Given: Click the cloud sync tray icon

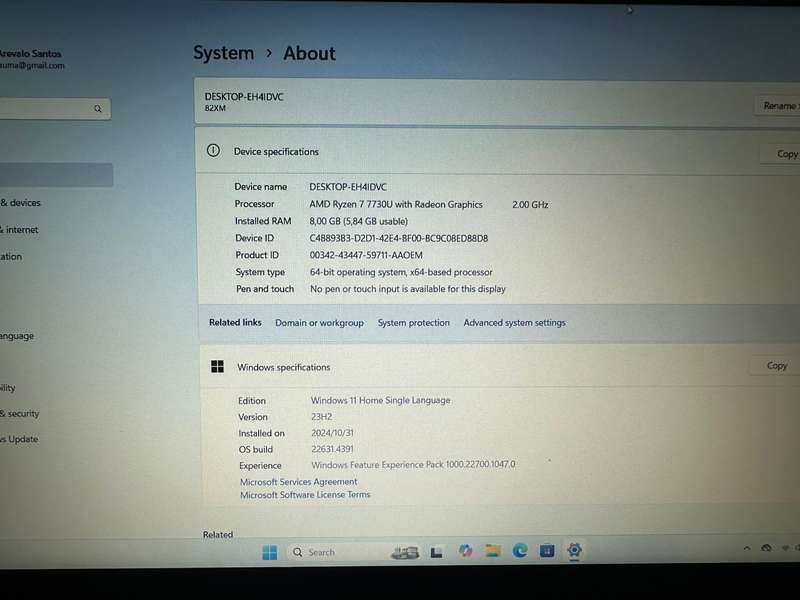Looking at the screenshot, I should coord(766,548).
